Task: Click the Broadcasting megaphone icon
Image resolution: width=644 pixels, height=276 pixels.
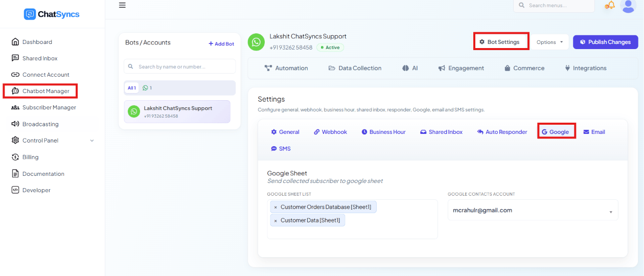Action: click(15, 124)
